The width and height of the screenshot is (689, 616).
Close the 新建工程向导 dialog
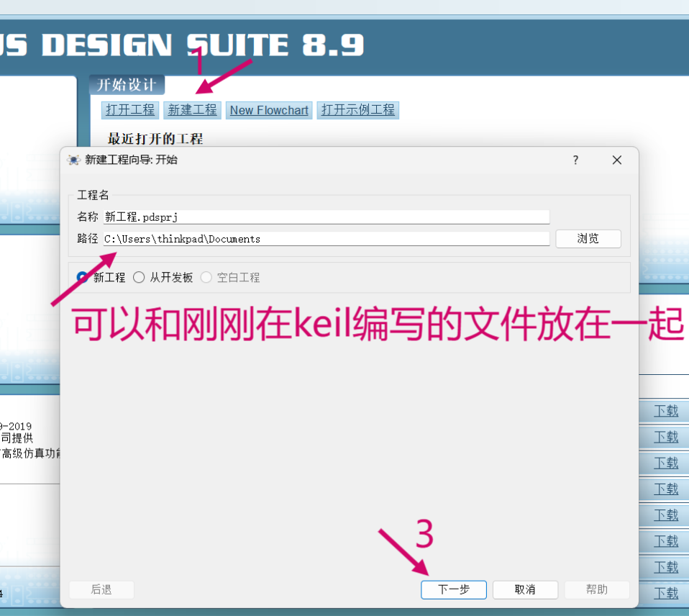pos(617,160)
